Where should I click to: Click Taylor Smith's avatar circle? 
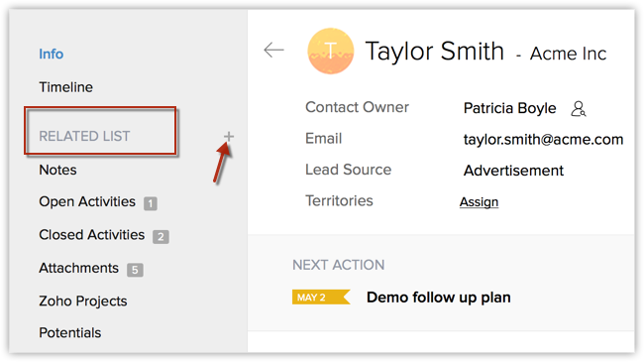[x=331, y=51]
